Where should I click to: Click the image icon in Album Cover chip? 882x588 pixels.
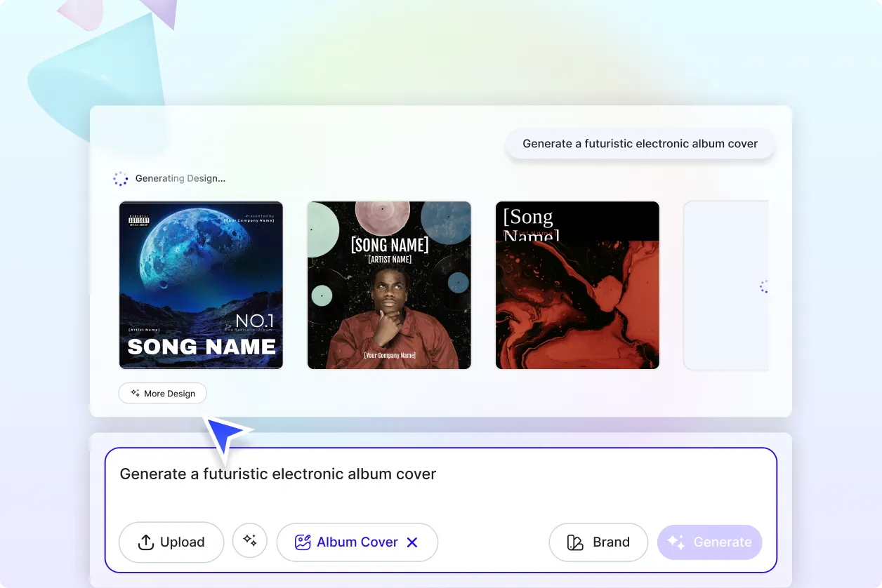pos(303,542)
